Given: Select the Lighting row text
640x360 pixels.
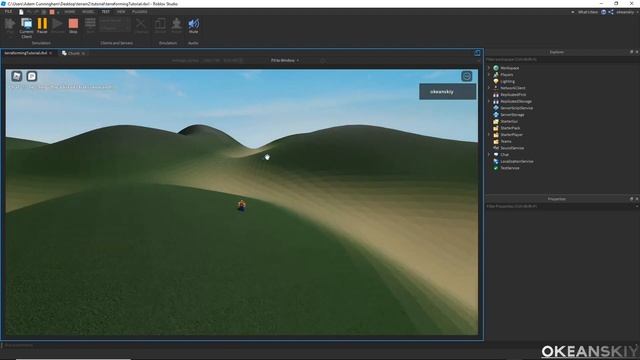Looking at the screenshot, I should 507,82.
